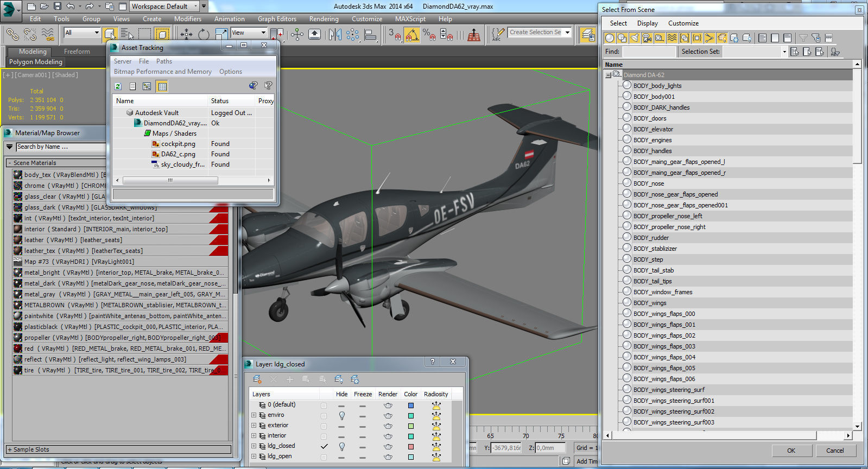The image size is (868, 469).
Task: Save file using the floppy disk icon
Action: (x=58, y=7)
